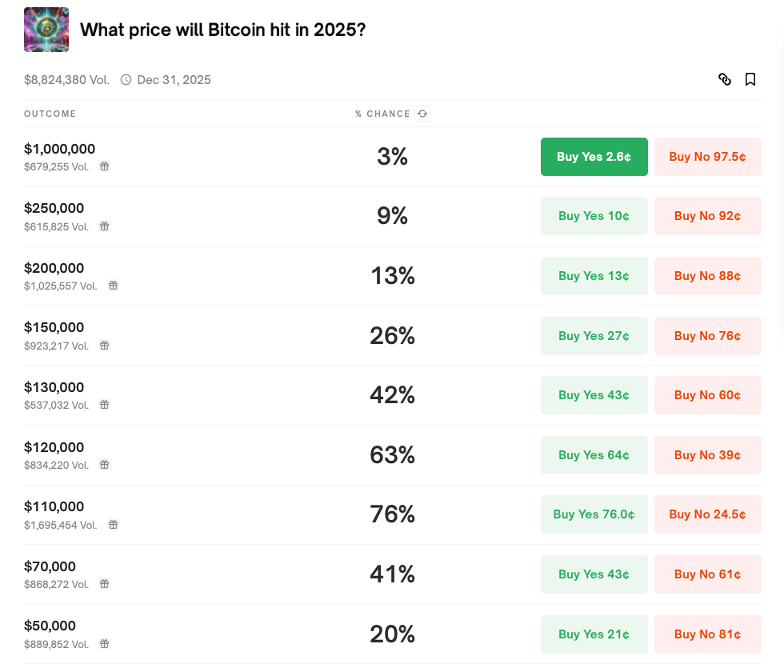Viewport: 784px width, 672px height.
Task: Buy Yes at 2.6¢ for $1,000,000
Action: point(594,157)
